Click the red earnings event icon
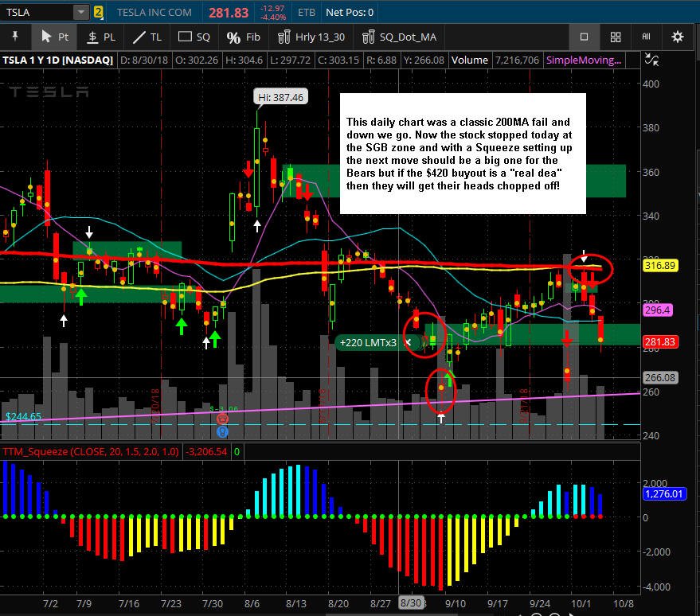The image size is (700, 616). [x=222, y=419]
